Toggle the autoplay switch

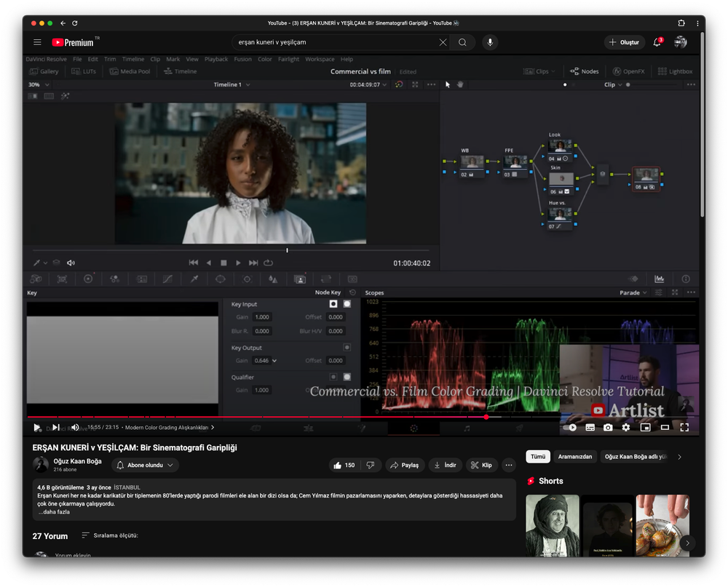pyautogui.click(x=571, y=428)
